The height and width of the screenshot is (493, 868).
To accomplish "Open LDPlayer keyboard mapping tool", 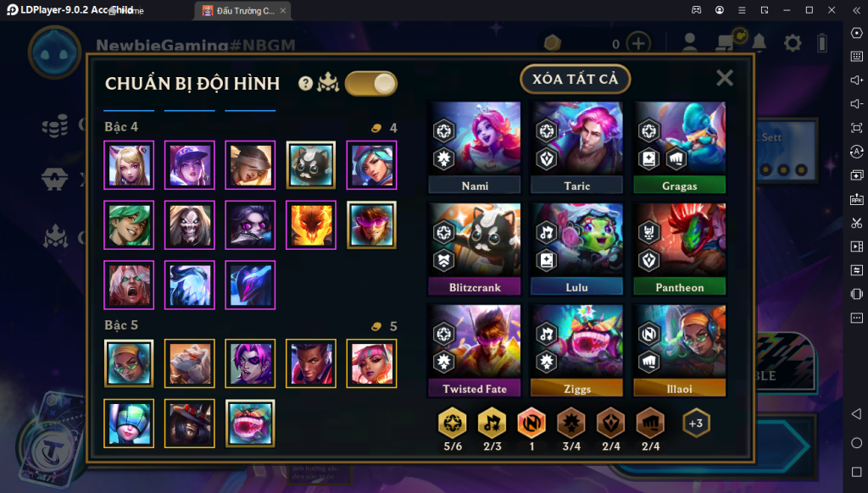I will pyautogui.click(x=856, y=57).
